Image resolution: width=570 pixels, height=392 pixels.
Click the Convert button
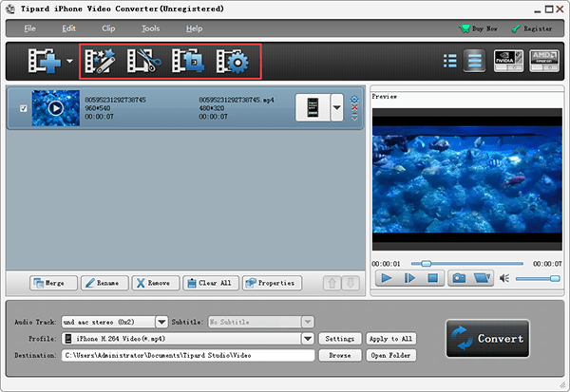coord(487,339)
